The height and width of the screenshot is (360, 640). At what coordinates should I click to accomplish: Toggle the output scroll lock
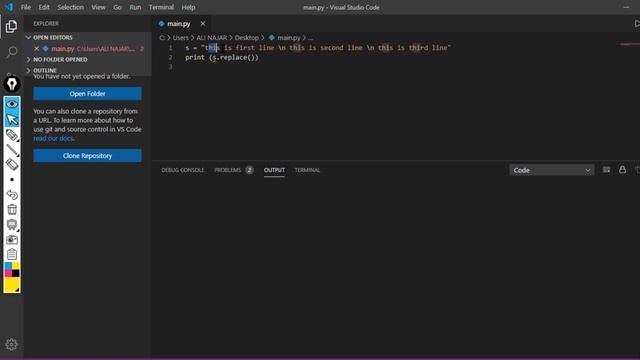click(622, 169)
